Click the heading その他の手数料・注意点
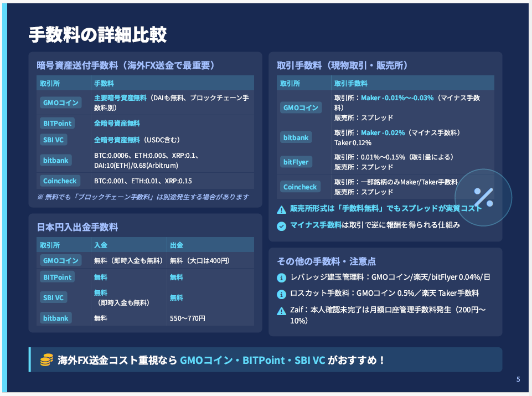 pos(327,261)
